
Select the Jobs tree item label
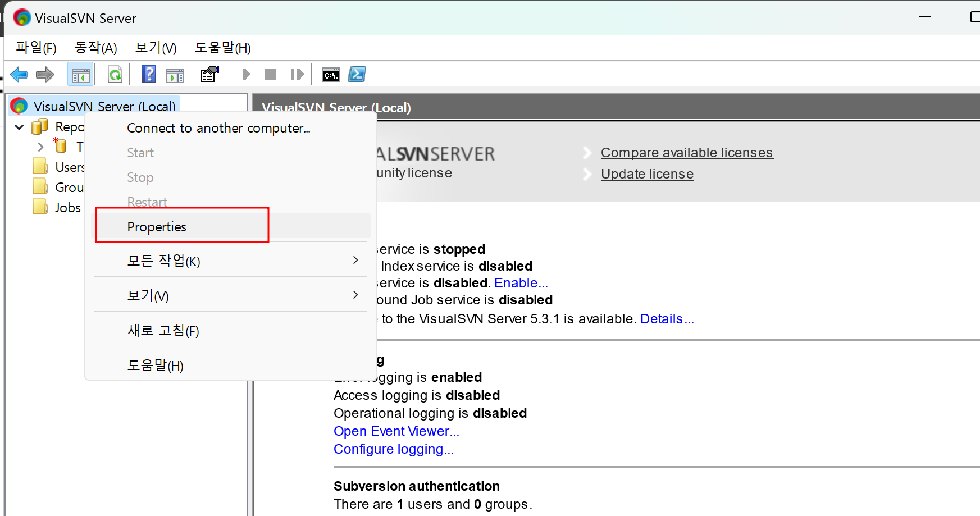click(x=68, y=208)
